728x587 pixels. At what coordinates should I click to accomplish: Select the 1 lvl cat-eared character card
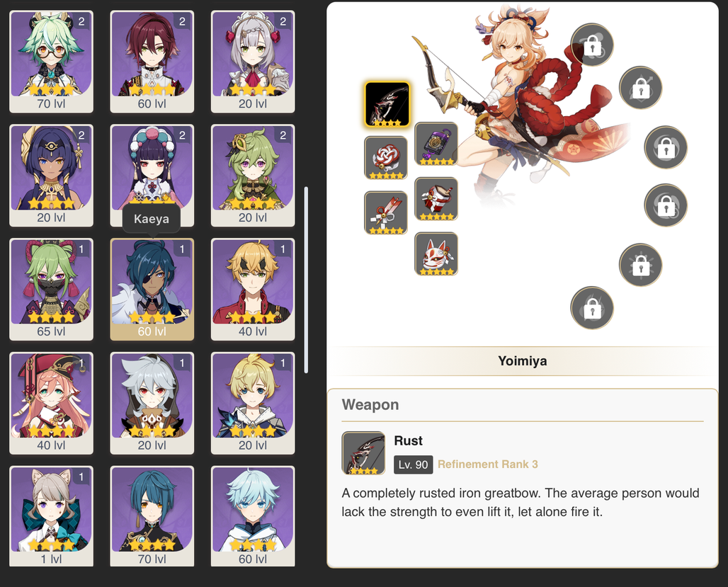point(51,516)
